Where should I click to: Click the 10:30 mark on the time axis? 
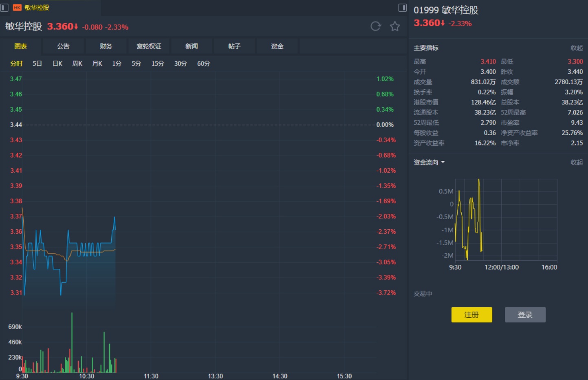pyautogui.click(x=86, y=376)
